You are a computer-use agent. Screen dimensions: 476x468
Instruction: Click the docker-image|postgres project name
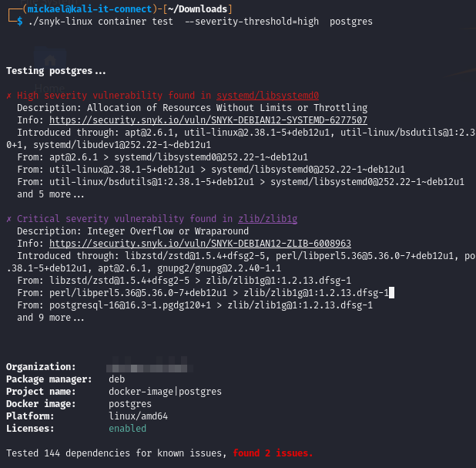pyautogui.click(x=165, y=391)
